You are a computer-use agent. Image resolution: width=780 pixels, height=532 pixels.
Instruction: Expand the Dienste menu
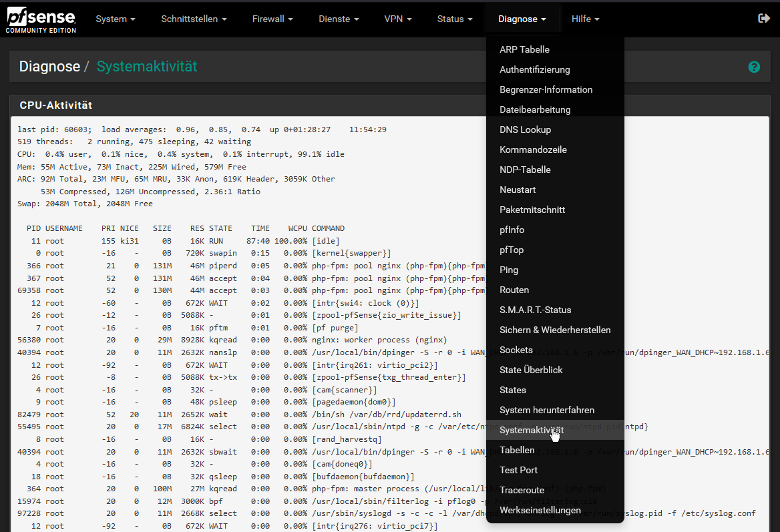coord(339,19)
